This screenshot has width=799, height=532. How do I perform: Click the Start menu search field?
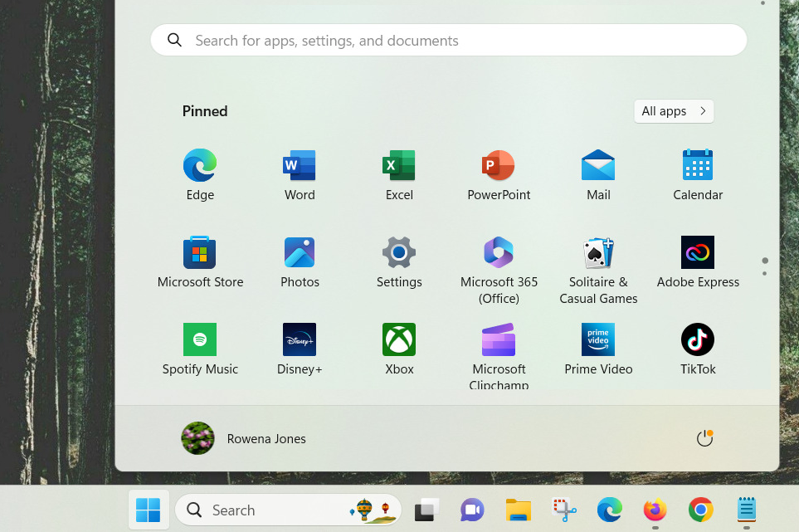tap(448, 40)
